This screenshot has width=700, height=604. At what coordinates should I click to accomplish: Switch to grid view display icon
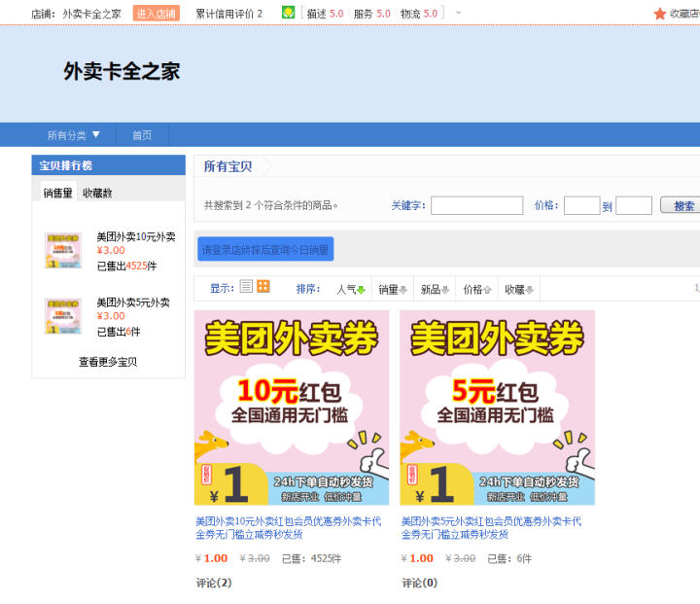pyautogui.click(x=262, y=286)
